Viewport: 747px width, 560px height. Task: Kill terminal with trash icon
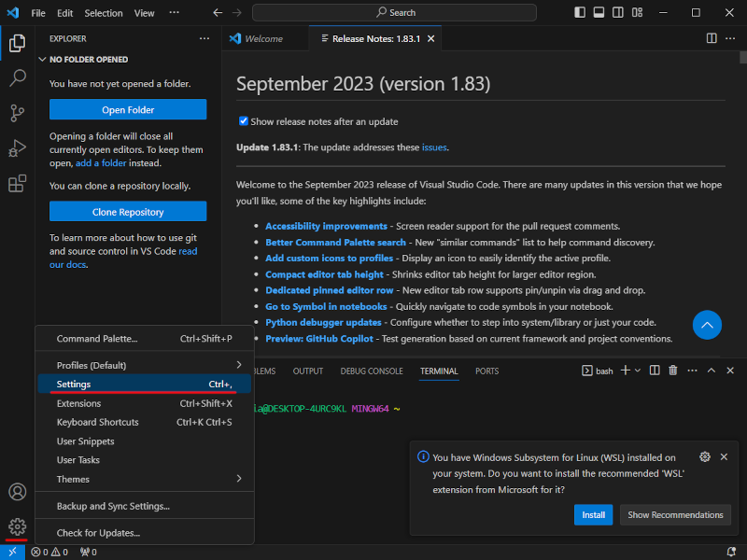(672, 371)
